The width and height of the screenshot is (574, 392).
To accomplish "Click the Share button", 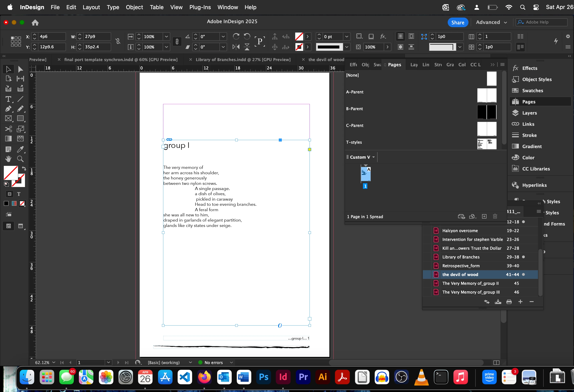I will point(458,22).
